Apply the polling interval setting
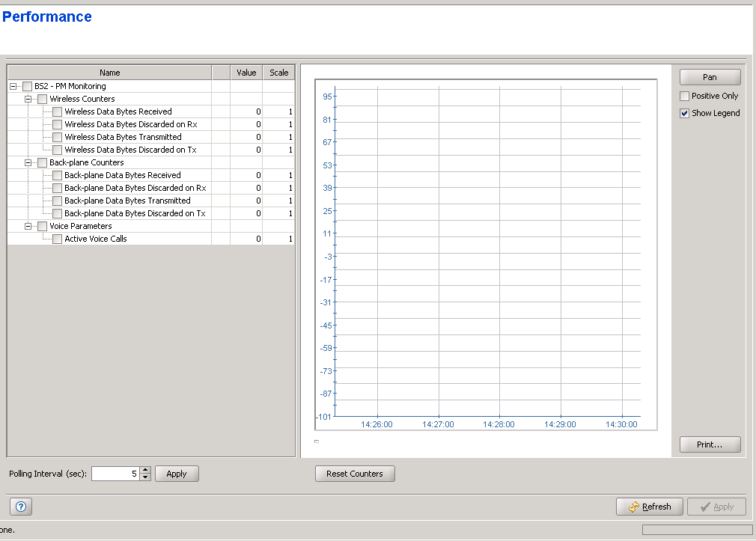 177,474
